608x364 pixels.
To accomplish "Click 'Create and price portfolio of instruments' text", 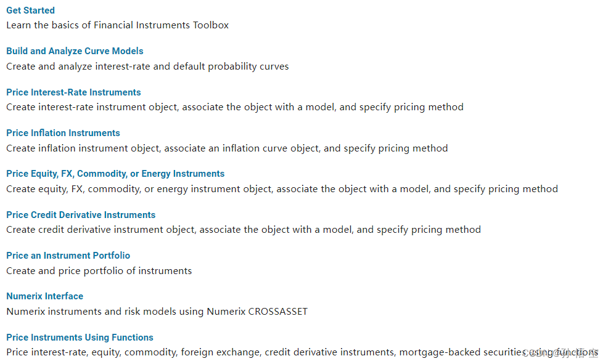I will click(x=99, y=270).
